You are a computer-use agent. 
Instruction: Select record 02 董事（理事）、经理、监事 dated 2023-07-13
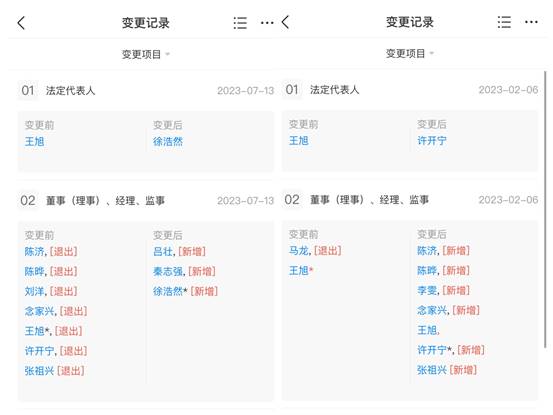click(x=146, y=201)
